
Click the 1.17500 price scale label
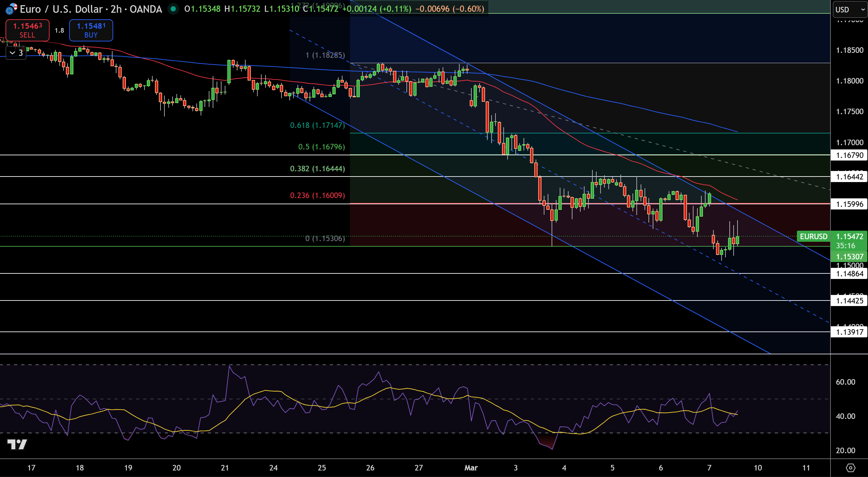pyautogui.click(x=849, y=112)
